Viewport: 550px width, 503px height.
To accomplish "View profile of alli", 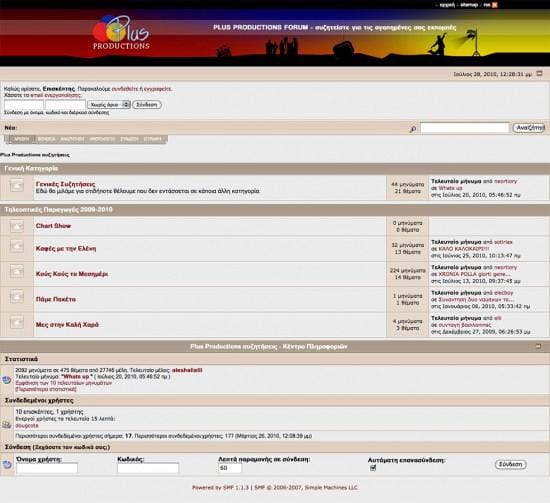I will tap(497, 318).
